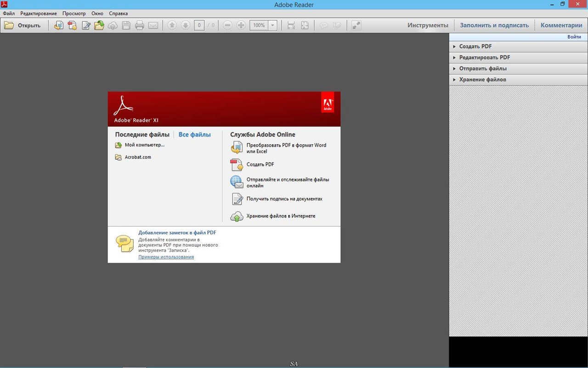Click Преобразовать PDF в формат Word icon
The image size is (588, 368).
(x=236, y=148)
